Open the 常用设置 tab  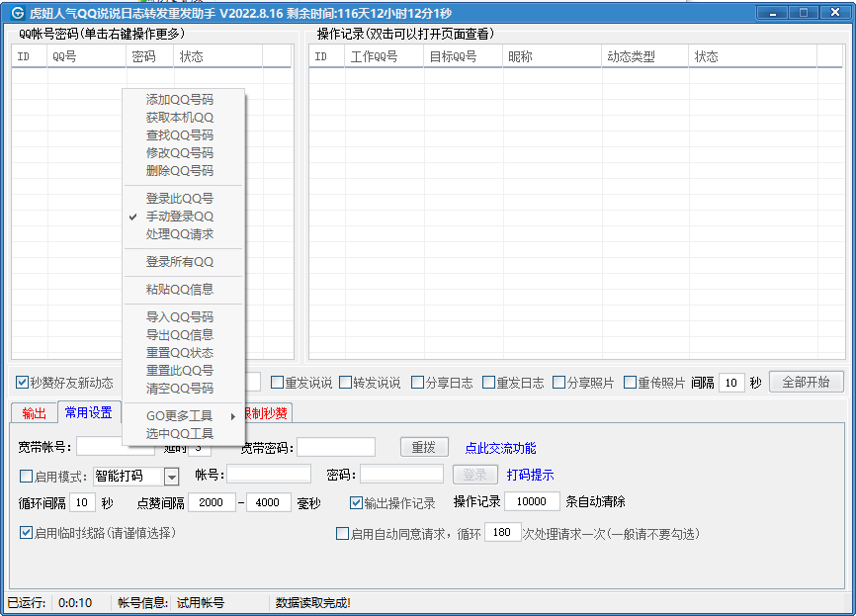[x=88, y=412]
